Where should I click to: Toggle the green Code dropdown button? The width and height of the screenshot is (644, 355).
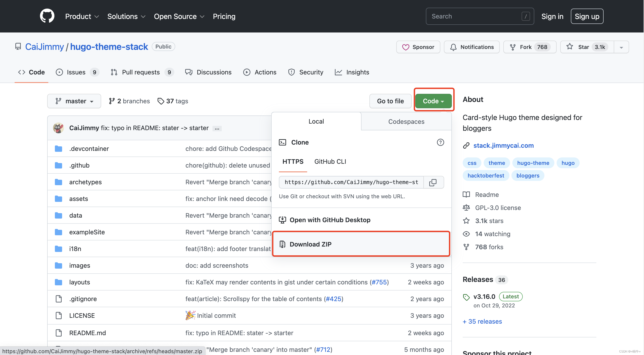coord(433,101)
